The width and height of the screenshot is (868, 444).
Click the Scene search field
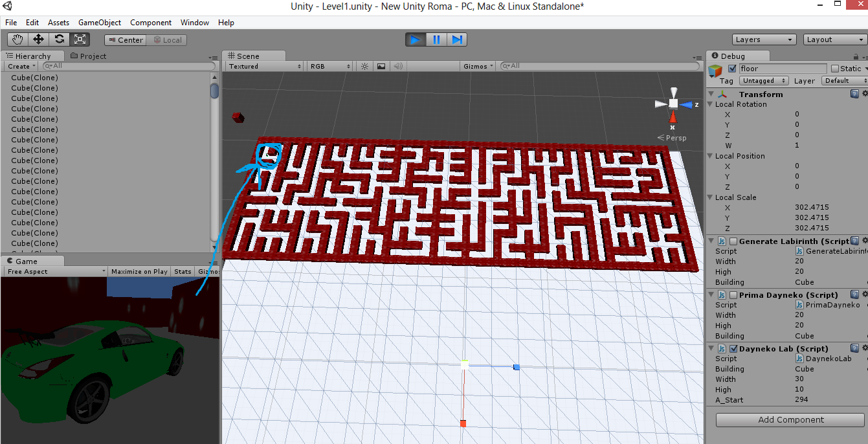click(601, 66)
